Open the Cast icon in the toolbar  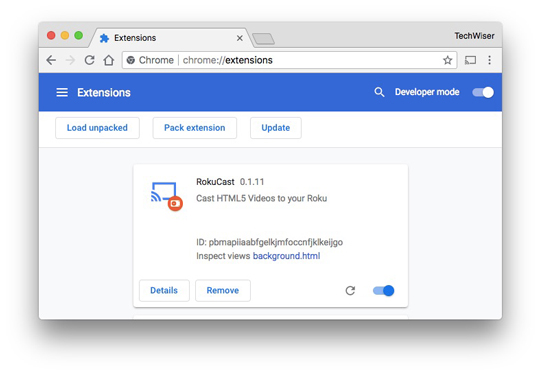pyautogui.click(x=470, y=60)
